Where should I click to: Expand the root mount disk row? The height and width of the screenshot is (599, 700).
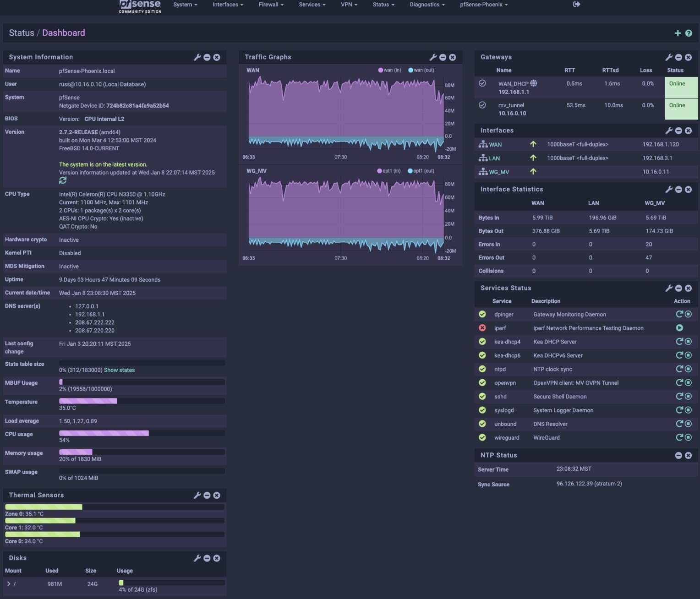(9, 584)
